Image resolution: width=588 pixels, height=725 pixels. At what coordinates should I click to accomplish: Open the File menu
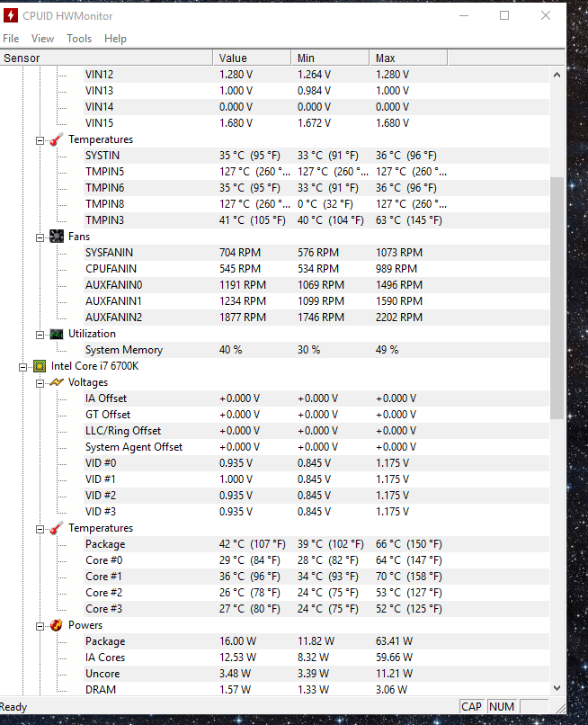pos(11,39)
